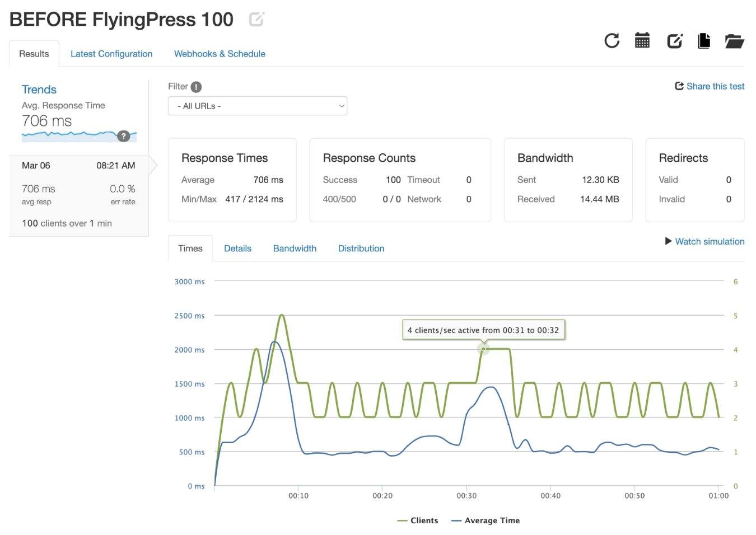This screenshot has width=756, height=535.
Task: Click the copy test document icon
Action: coord(704,41)
